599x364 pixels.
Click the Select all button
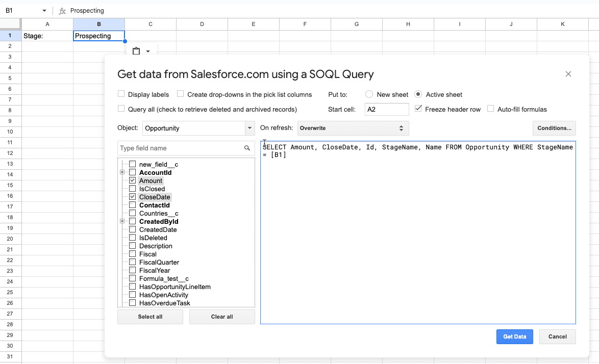click(x=150, y=317)
